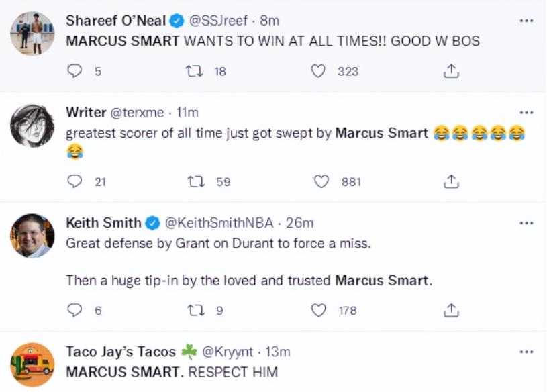This screenshot has width=547, height=392.
Task: Click Writer's profile avatar
Action: click(x=32, y=126)
